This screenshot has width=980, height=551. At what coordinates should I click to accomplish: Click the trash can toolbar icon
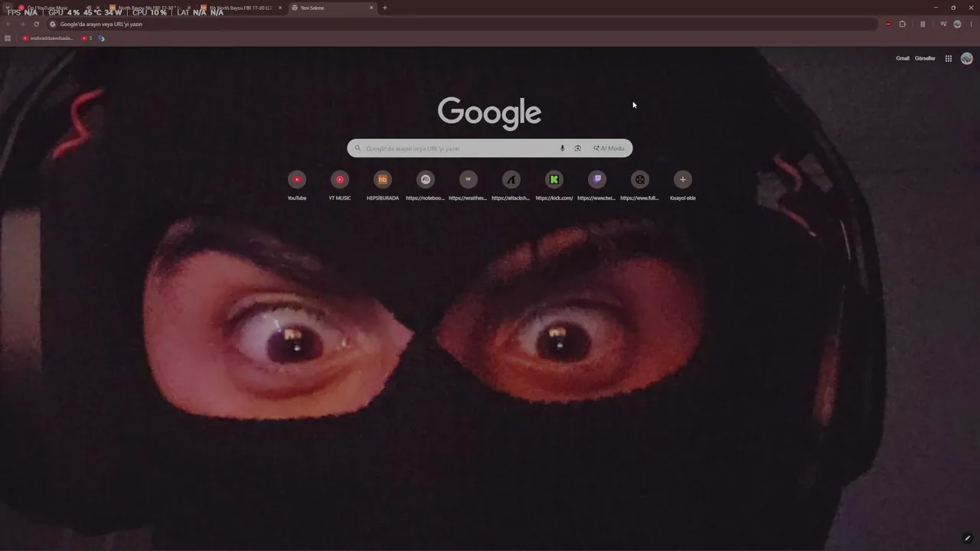(x=923, y=24)
